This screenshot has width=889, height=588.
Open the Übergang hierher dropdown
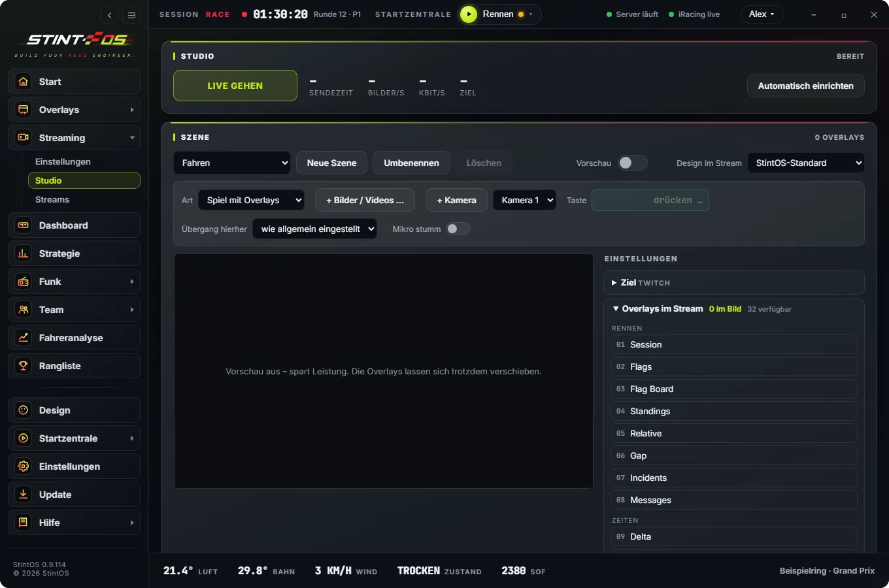point(314,229)
